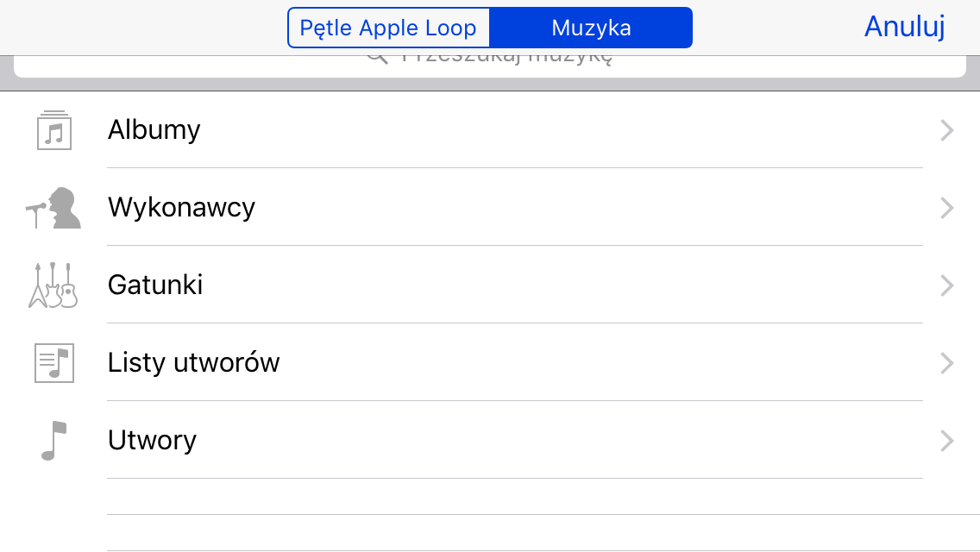This screenshot has width=980, height=552.
Task: Tap the Anuluj cancel button
Action: (x=904, y=27)
